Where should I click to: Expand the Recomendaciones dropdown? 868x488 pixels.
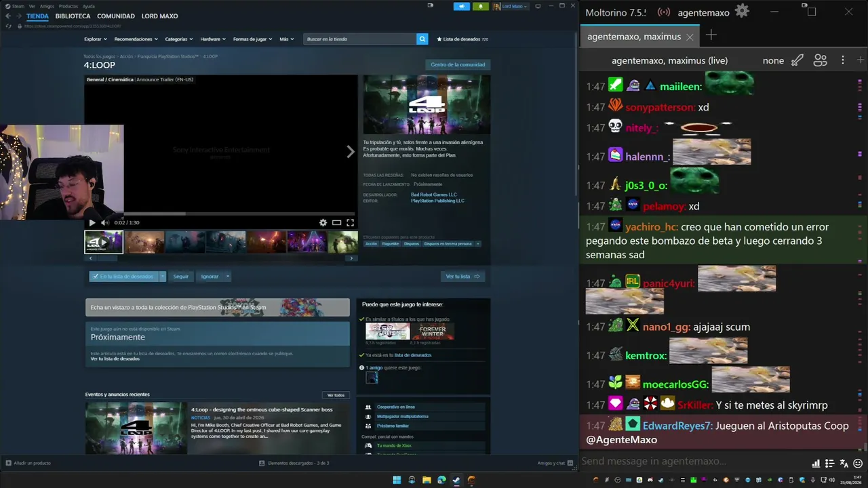[136, 39]
